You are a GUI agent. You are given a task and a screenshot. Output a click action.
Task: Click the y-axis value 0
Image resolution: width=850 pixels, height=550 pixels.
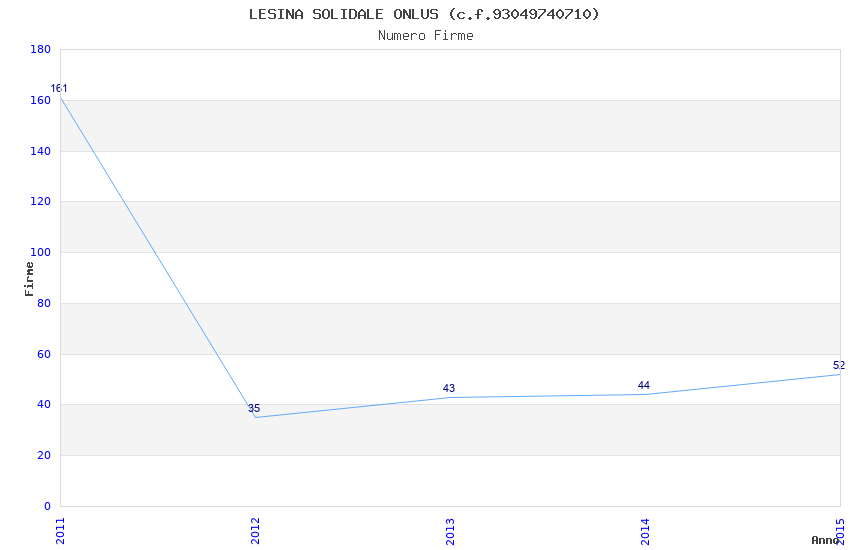47,506
